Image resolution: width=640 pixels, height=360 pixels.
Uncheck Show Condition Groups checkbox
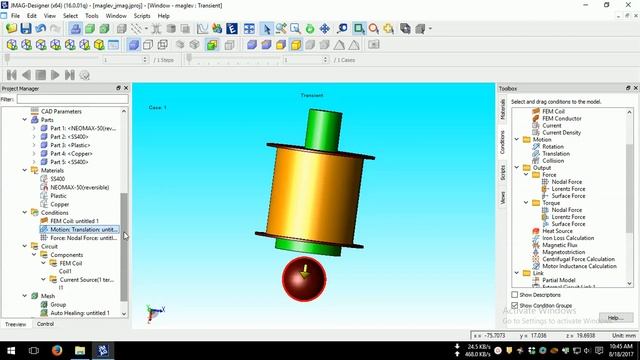pyautogui.click(x=515, y=305)
